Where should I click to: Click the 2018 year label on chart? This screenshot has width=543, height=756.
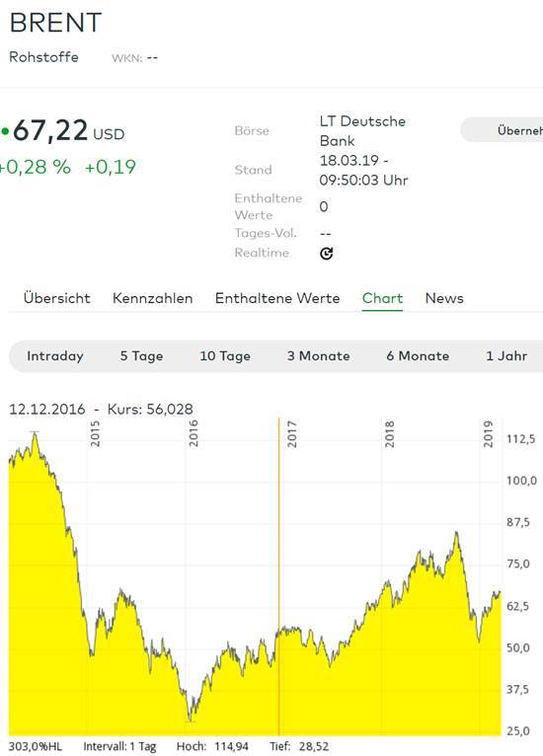coord(389,433)
